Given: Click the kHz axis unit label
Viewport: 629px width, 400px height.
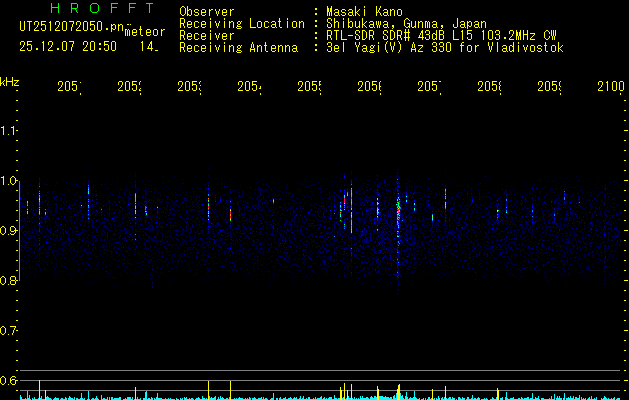Looking at the screenshot, I should click(x=9, y=83).
